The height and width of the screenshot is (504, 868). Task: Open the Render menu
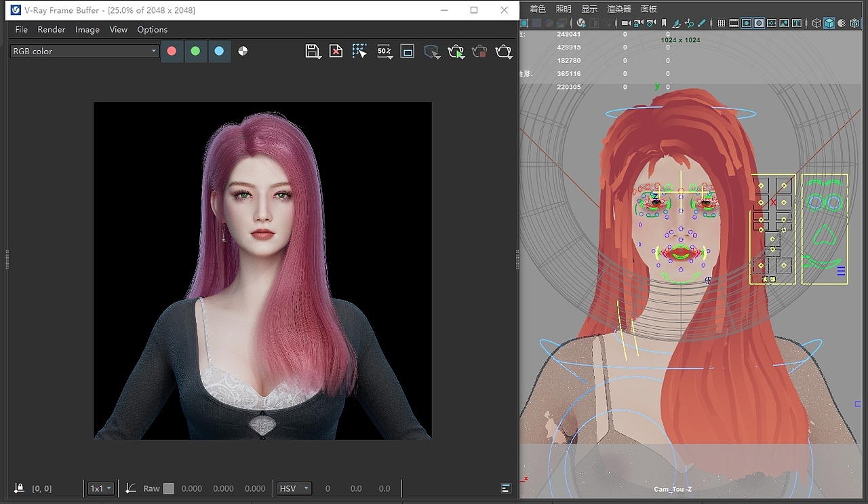52,30
